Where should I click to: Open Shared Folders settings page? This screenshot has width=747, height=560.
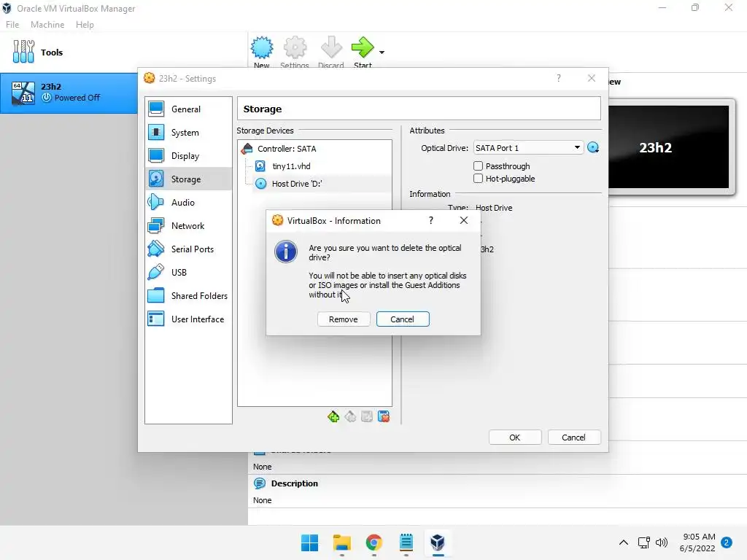(188, 296)
